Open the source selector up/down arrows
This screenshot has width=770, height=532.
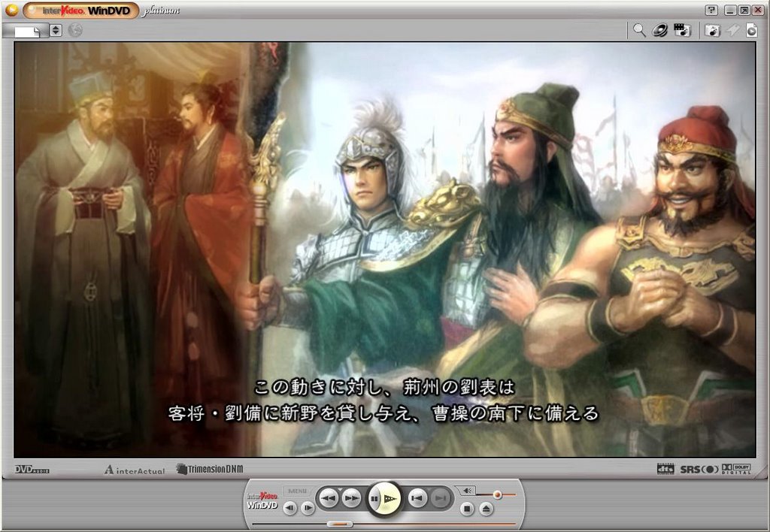click(x=56, y=30)
